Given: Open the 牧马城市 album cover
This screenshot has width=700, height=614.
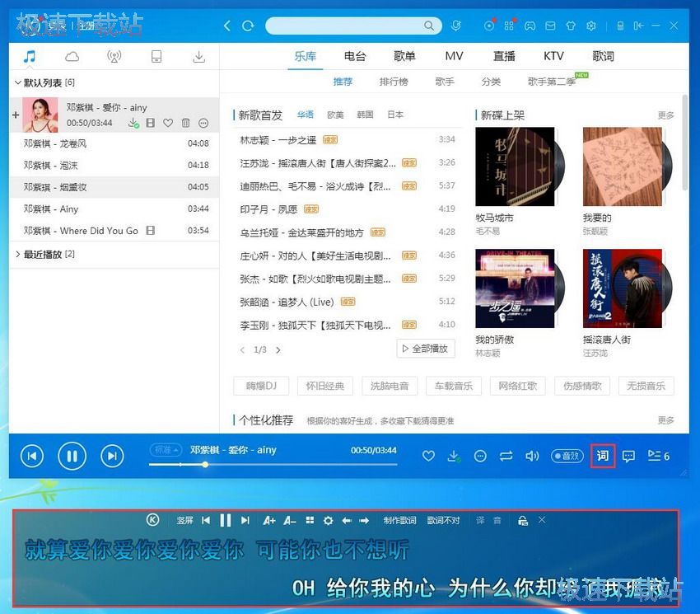Looking at the screenshot, I should click(515, 166).
